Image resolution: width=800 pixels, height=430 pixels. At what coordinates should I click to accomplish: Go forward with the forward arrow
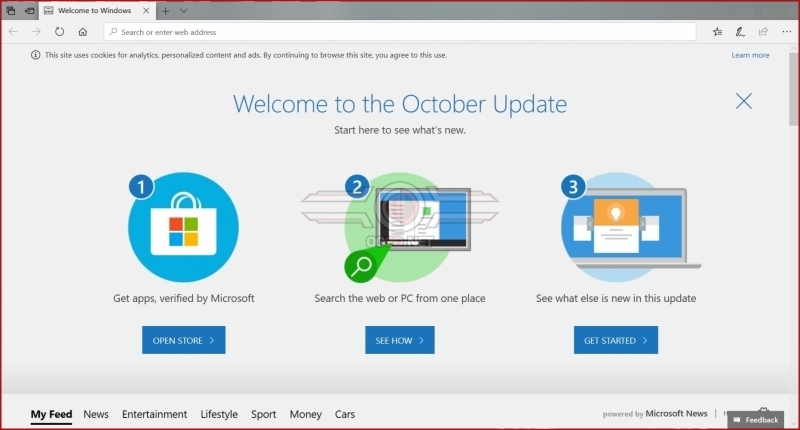click(36, 32)
